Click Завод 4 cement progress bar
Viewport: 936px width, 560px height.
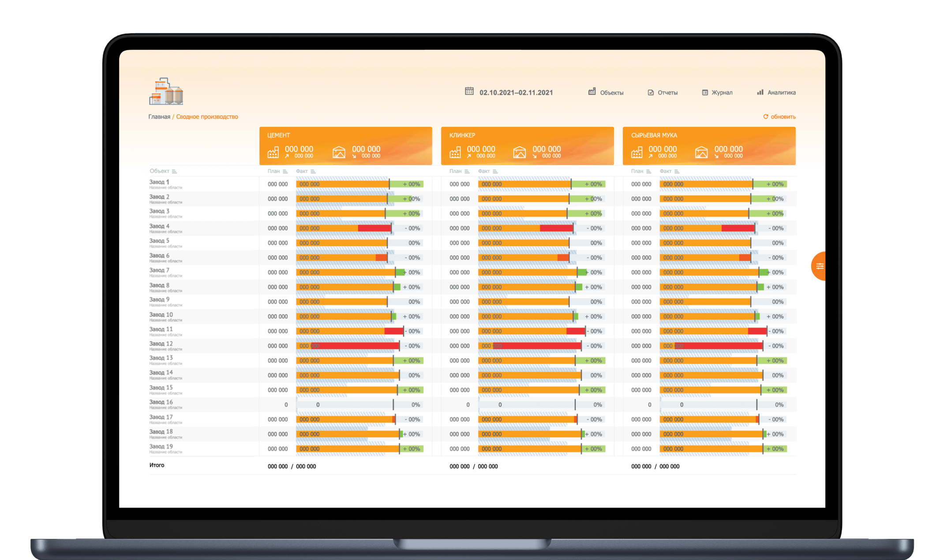tap(343, 228)
